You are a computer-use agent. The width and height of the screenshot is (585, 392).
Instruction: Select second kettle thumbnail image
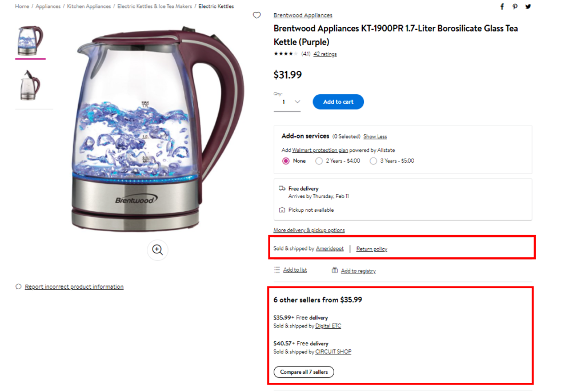click(x=30, y=86)
